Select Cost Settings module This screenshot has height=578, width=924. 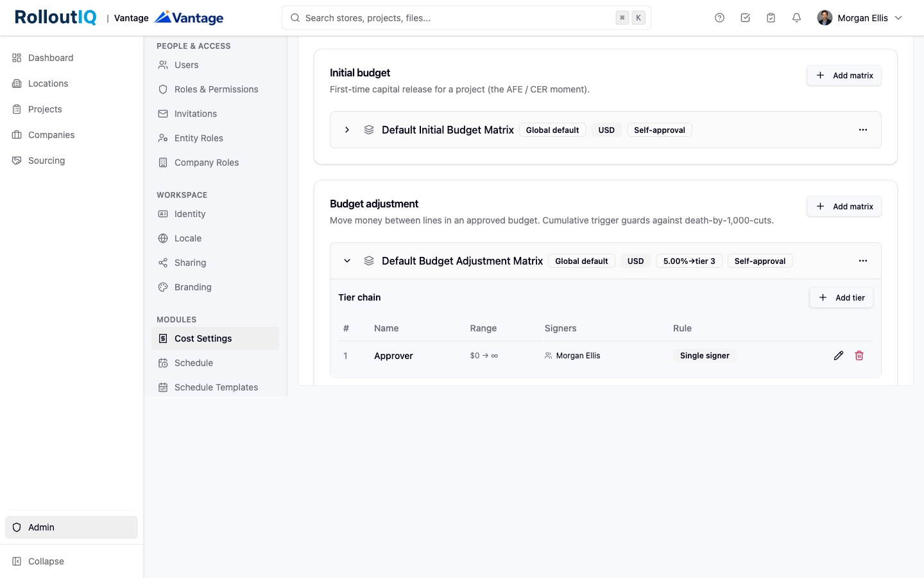pos(215,338)
